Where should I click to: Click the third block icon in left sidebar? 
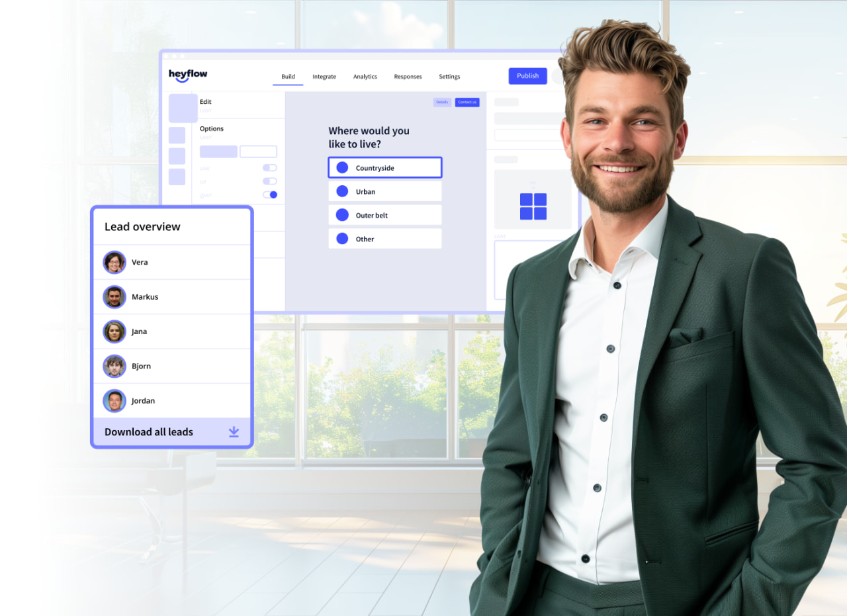pyautogui.click(x=177, y=155)
